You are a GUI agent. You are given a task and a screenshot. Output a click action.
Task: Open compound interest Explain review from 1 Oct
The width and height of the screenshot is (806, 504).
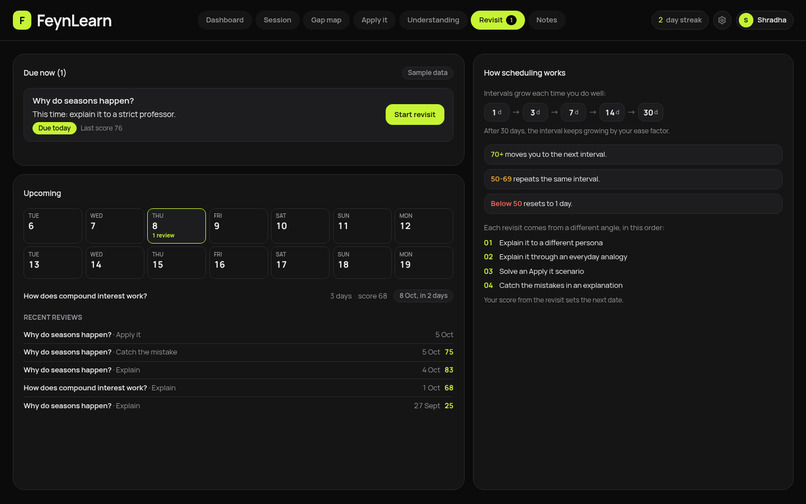pyautogui.click(x=238, y=388)
